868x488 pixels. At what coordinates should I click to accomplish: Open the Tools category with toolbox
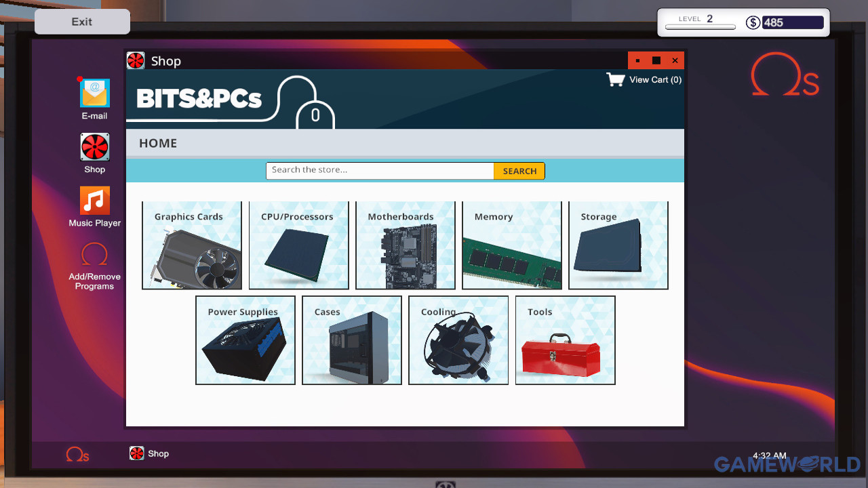click(x=566, y=340)
